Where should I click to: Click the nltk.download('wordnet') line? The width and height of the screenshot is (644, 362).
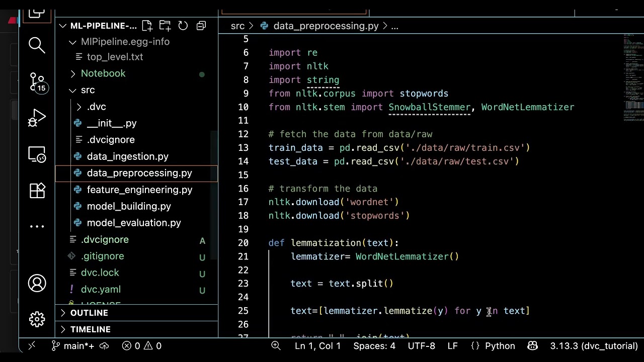click(x=333, y=202)
